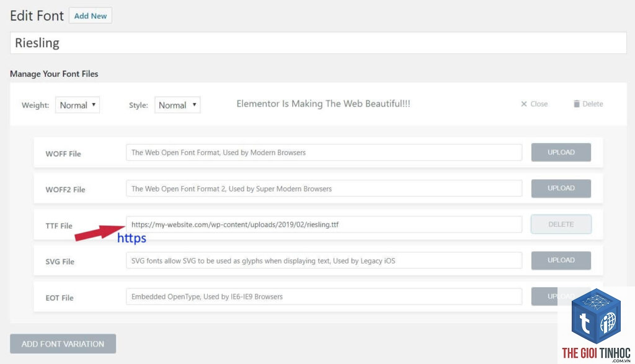Upload a WOFF file
Viewport: 635px width, 364px height.
561,153
